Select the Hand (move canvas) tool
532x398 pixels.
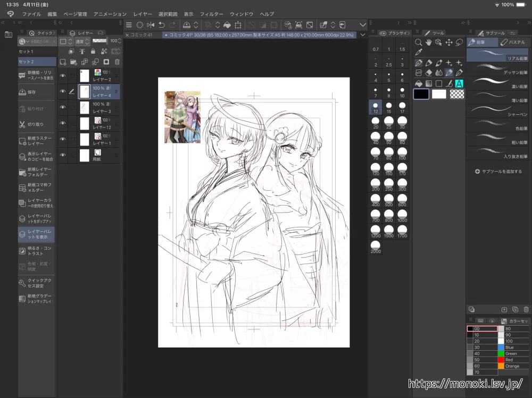(429, 43)
